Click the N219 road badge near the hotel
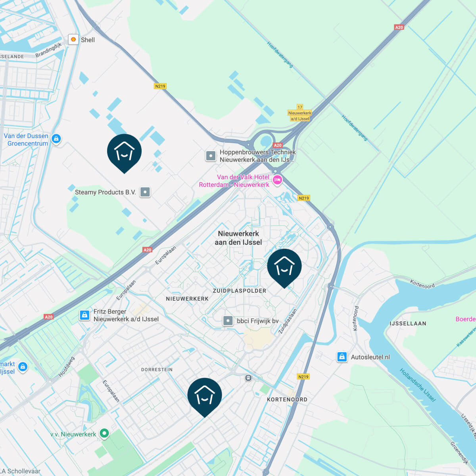This screenshot has width=476, height=476. (304, 198)
